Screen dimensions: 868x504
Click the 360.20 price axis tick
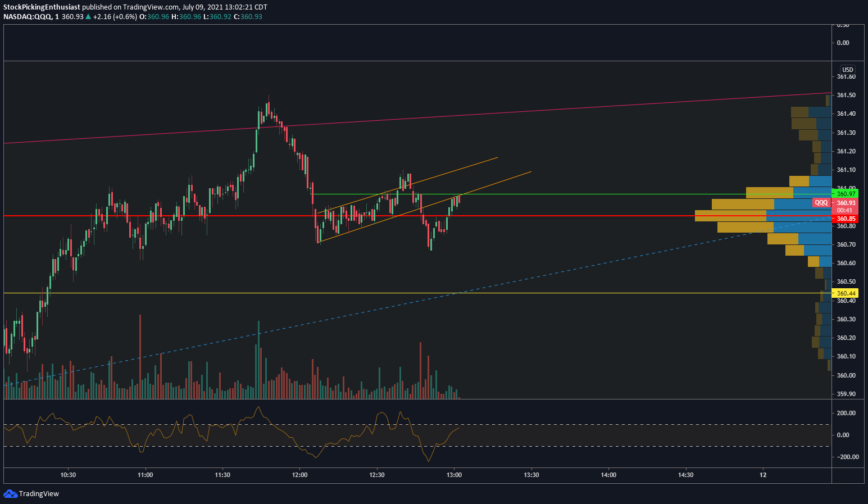(846, 338)
